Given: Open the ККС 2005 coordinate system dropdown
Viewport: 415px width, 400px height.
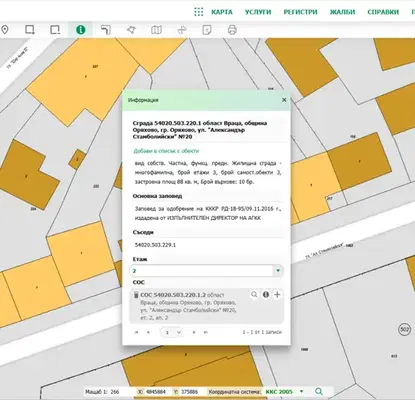Looking at the screenshot, I should coord(301,391).
